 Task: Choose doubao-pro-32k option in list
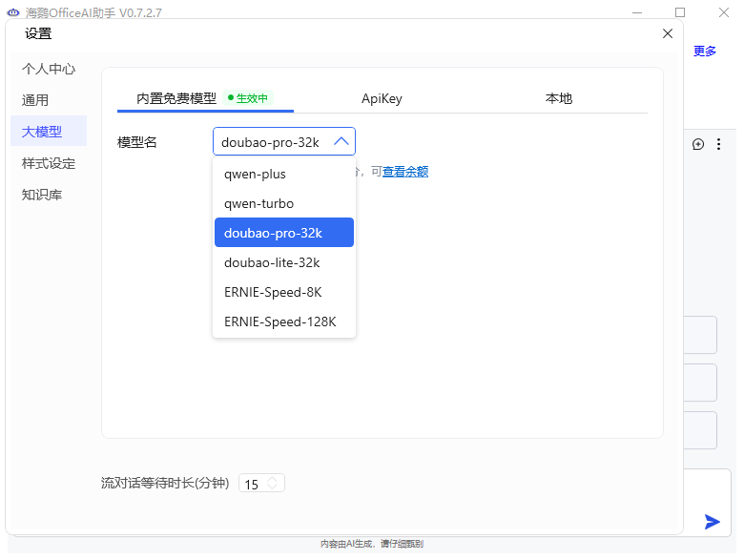[283, 233]
